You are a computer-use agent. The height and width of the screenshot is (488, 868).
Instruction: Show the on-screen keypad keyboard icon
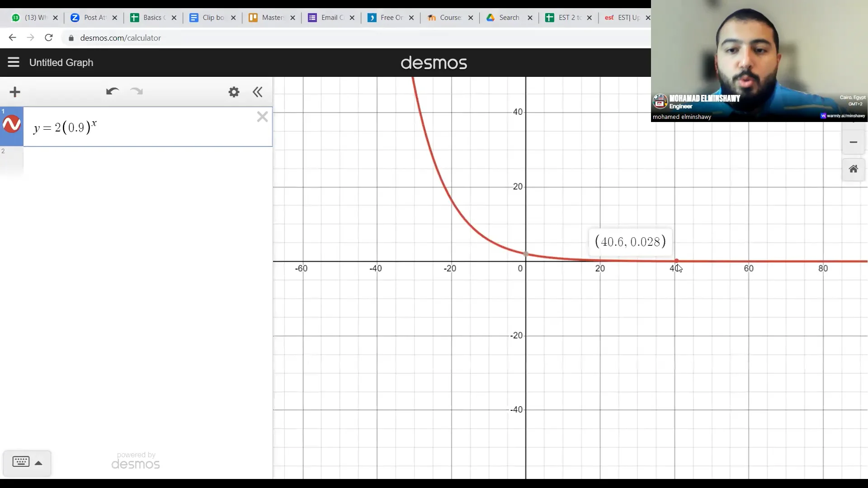click(x=21, y=462)
